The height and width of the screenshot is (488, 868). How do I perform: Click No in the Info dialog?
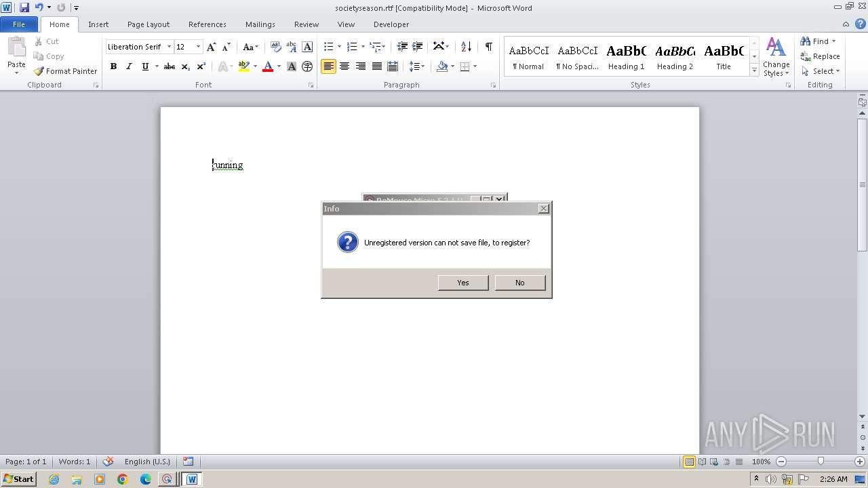point(520,283)
